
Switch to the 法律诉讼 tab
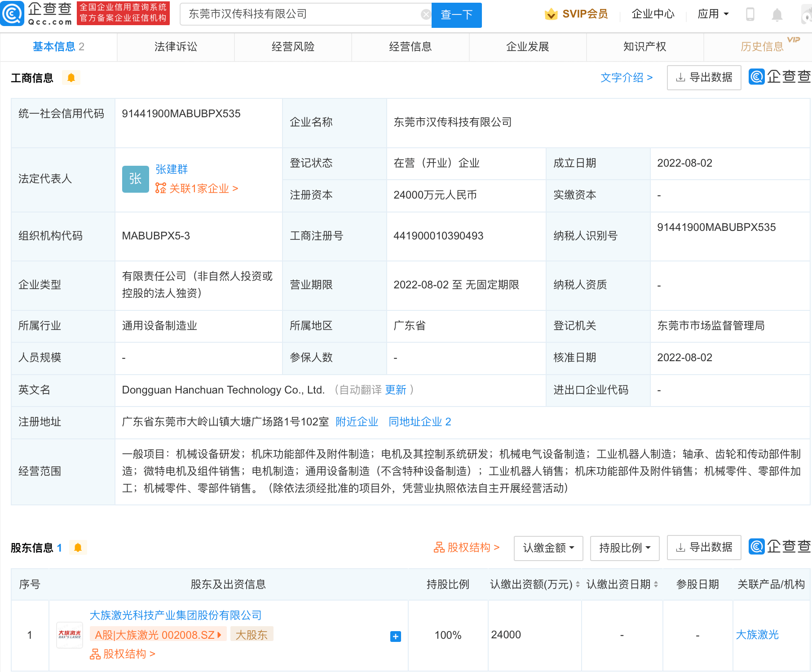[x=176, y=47]
